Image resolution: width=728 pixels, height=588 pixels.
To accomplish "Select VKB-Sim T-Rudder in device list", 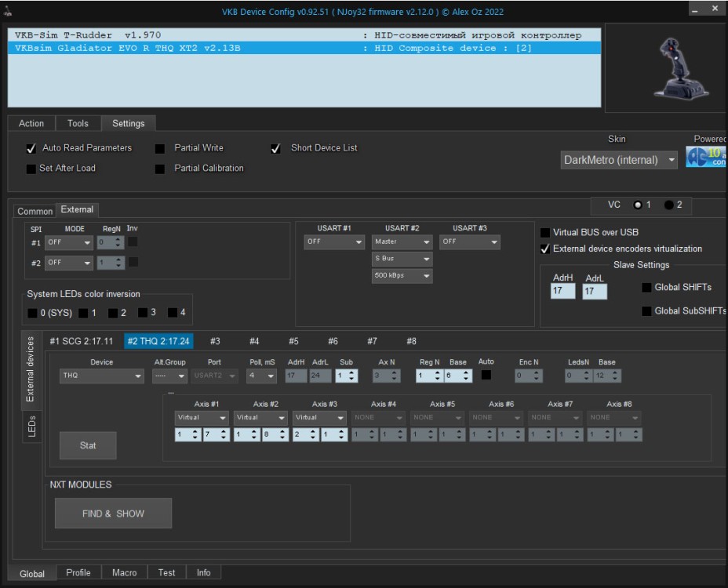I will pos(188,35).
